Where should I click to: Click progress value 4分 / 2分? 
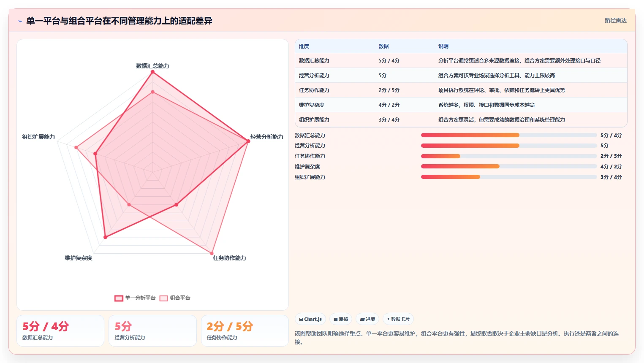[x=611, y=167]
